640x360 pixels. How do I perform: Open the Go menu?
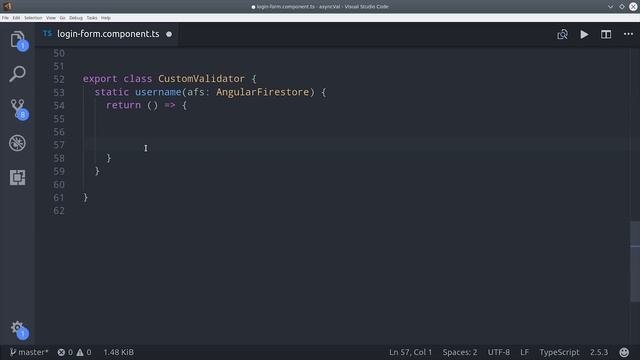[x=62, y=18]
